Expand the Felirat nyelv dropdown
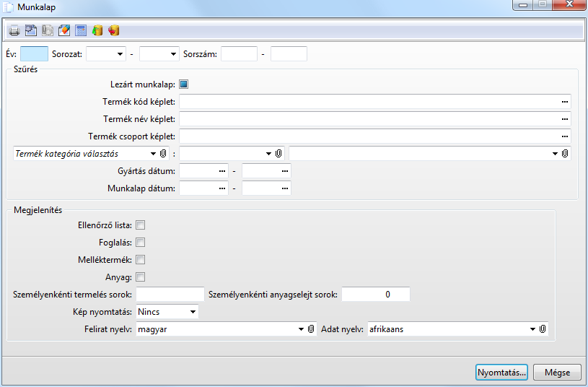 tap(301, 329)
